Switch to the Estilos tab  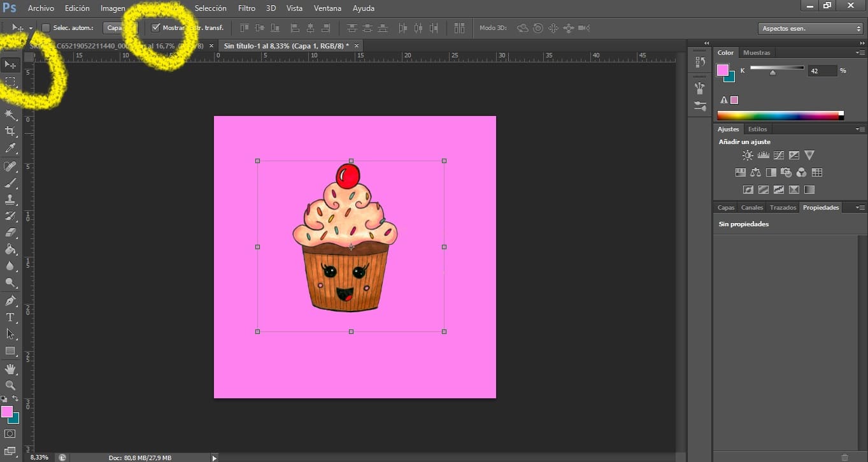coord(758,129)
